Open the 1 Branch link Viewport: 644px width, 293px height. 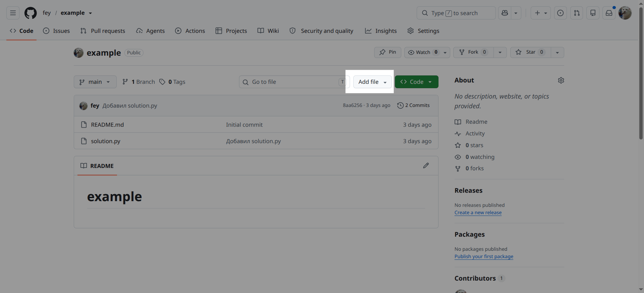pyautogui.click(x=139, y=82)
